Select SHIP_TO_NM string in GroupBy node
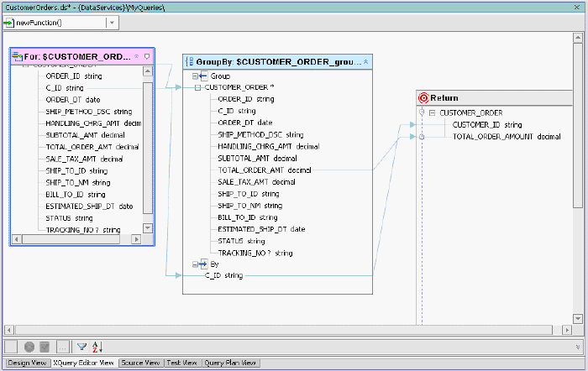This screenshot has height=371, width=588. (x=250, y=206)
